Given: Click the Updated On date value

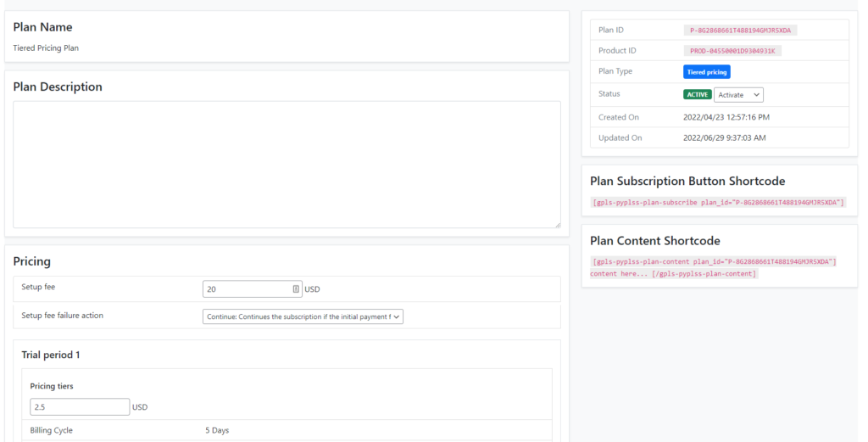Looking at the screenshot, I should pyautogui.click(x=725, y=138).
